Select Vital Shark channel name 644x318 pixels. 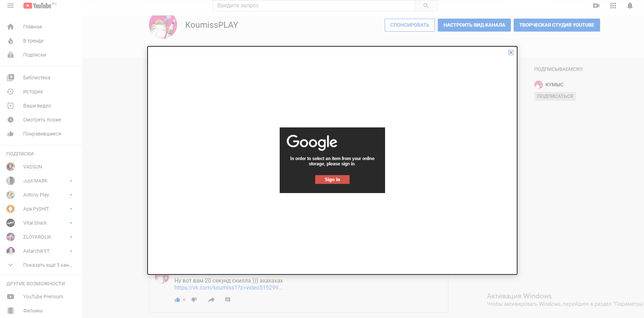(35, 223)
